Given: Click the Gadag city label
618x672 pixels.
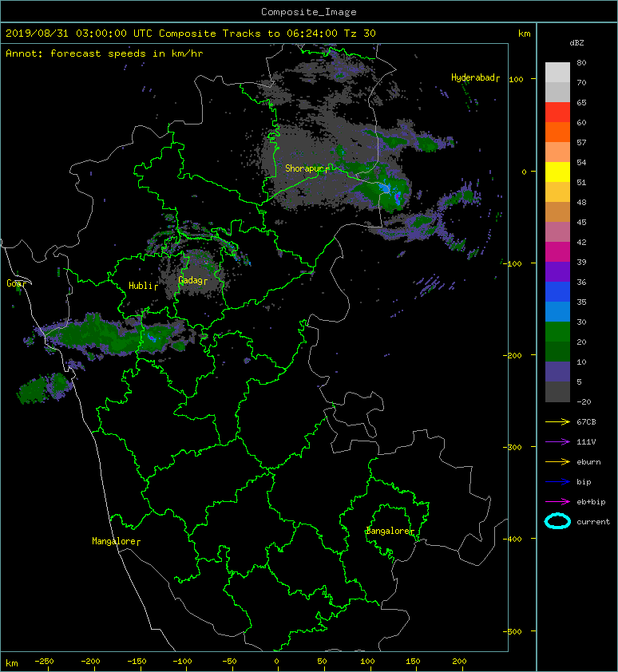Looking at the screenshot, I should [190, 280].
